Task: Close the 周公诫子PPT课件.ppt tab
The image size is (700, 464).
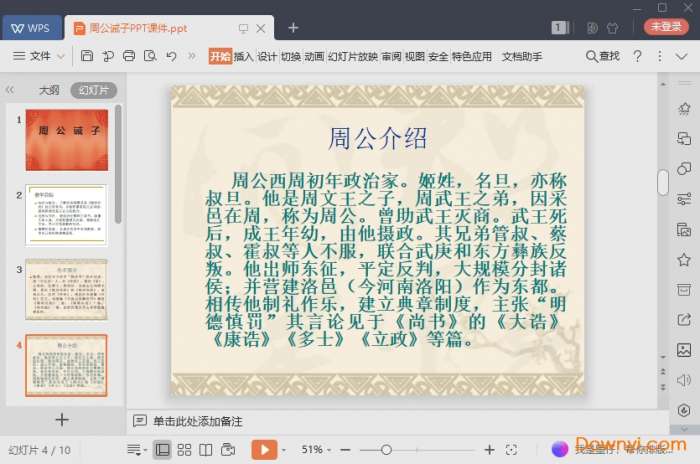Action: [261, 29]
